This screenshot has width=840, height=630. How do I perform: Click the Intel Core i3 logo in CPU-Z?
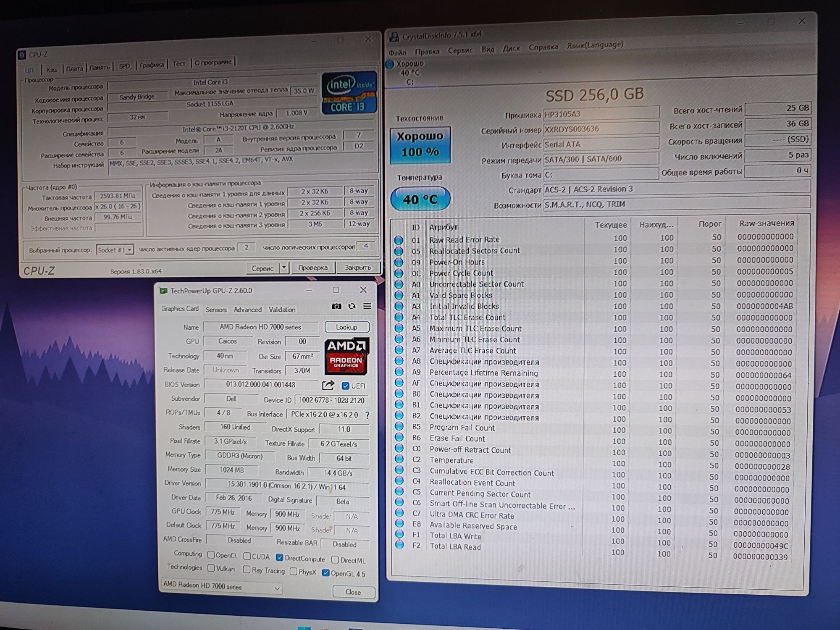[349, 93]
